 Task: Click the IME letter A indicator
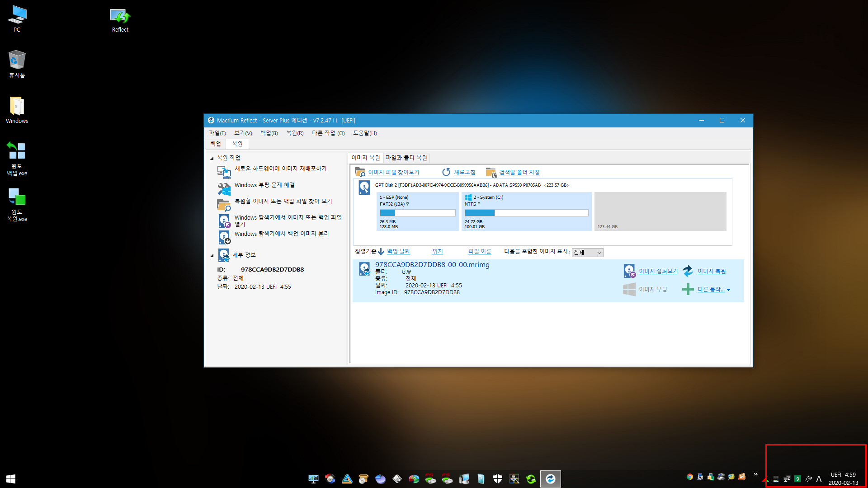click(819, 479)
